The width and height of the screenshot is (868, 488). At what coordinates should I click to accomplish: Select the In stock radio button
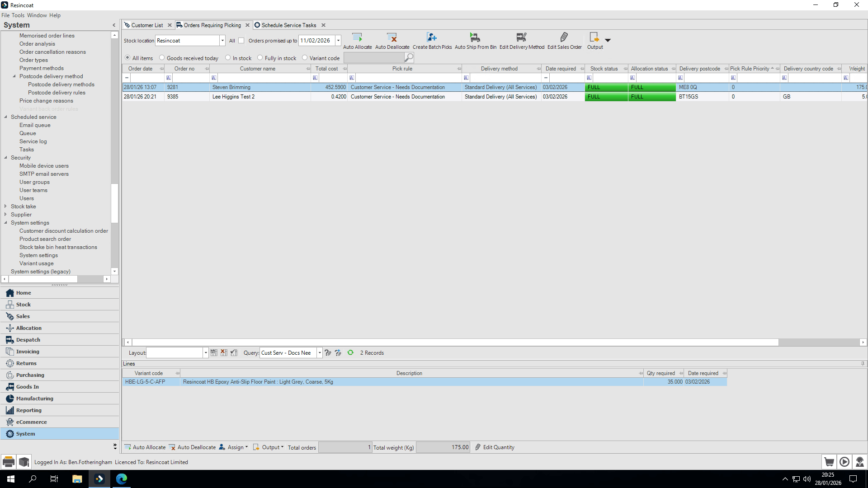228,58
